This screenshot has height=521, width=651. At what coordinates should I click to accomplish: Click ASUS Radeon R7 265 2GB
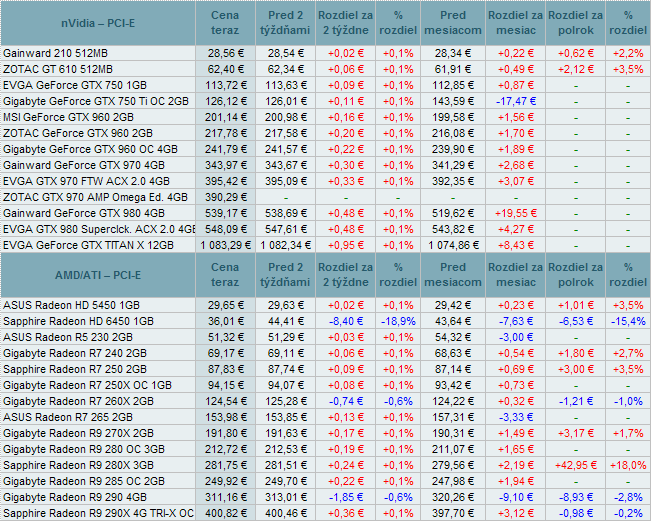click(x=68, y=417)
